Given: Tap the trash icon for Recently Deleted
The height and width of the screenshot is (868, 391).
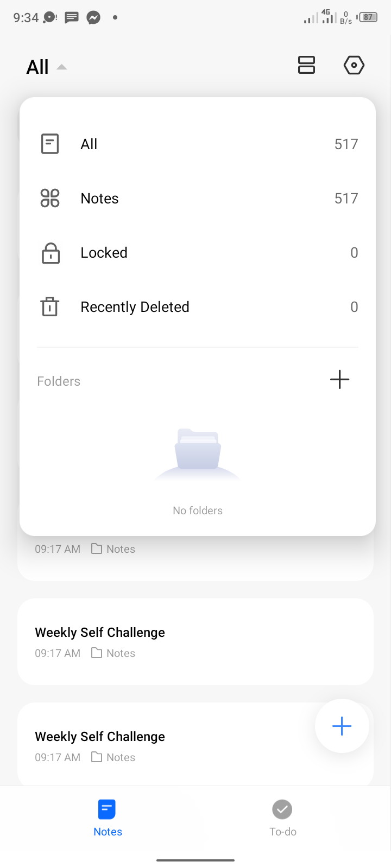Looking at the screenshot, I should pos(50,307).
